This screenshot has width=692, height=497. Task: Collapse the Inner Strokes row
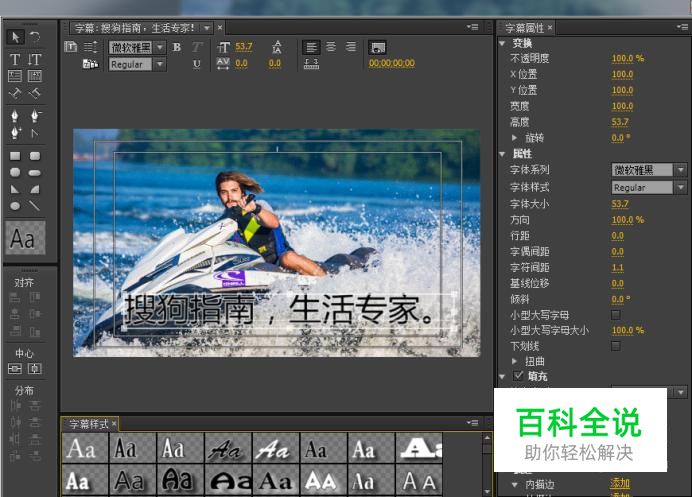pyautogui.click(x=515, y=485)
